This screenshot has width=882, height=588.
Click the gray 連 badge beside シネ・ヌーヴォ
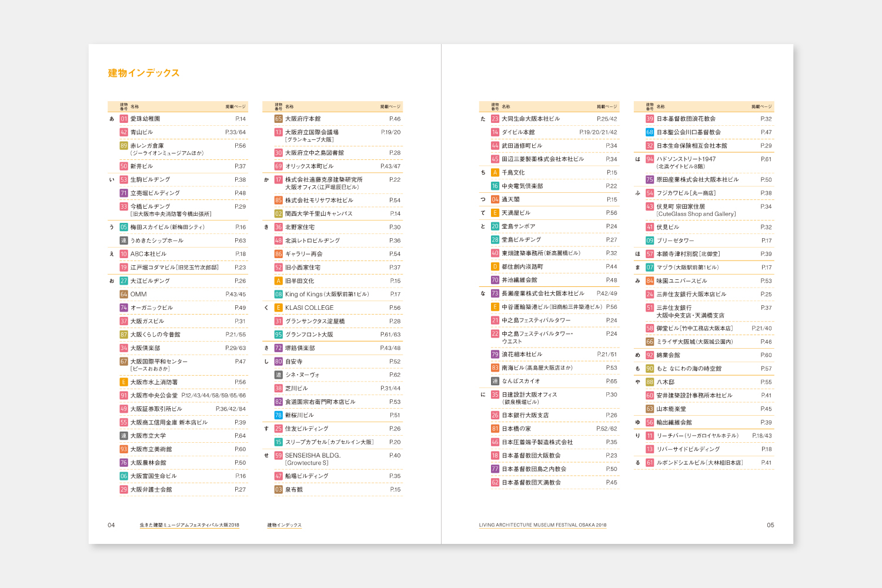279,375
